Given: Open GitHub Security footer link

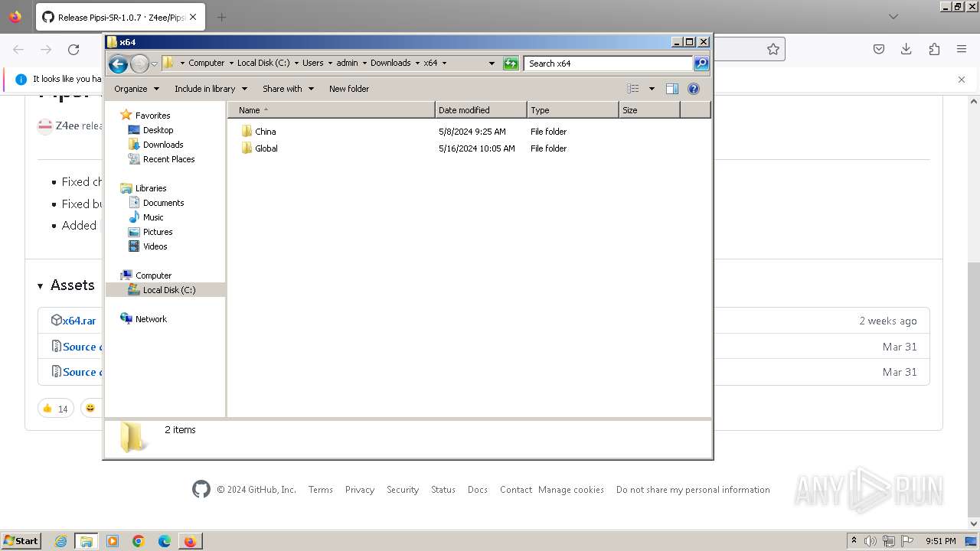Looking at the screenshot, I should click(x=403, y=490).
